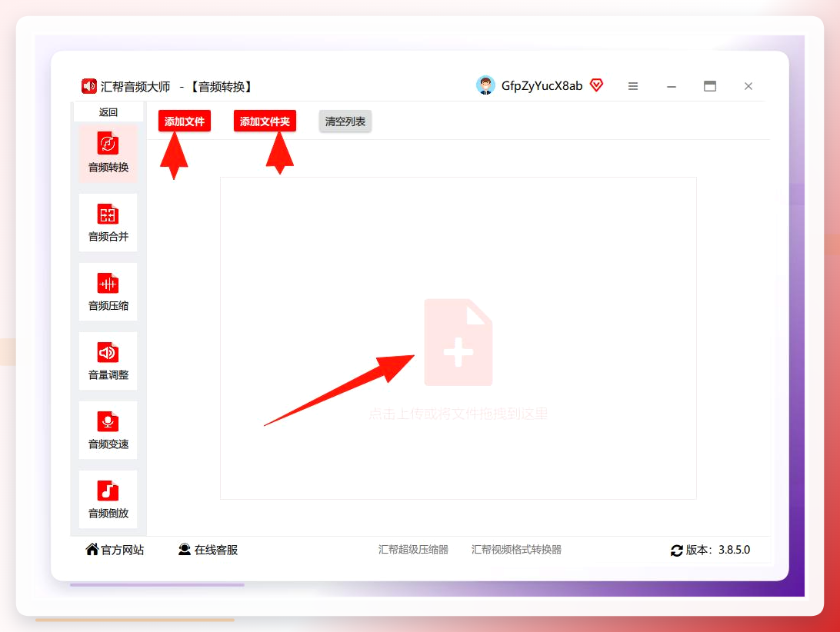
Task: Open the 官方网站 official website link
Action: (x=115, y=550)
